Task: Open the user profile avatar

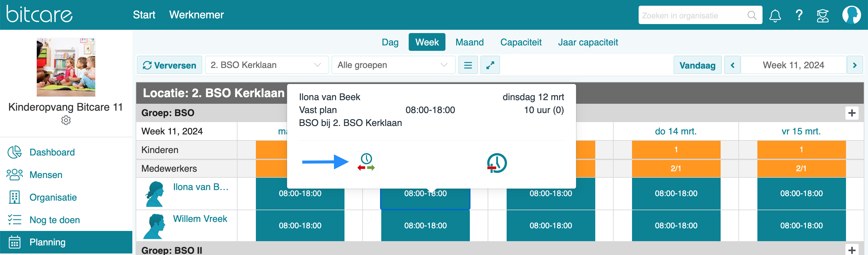Action: point(851,15)
